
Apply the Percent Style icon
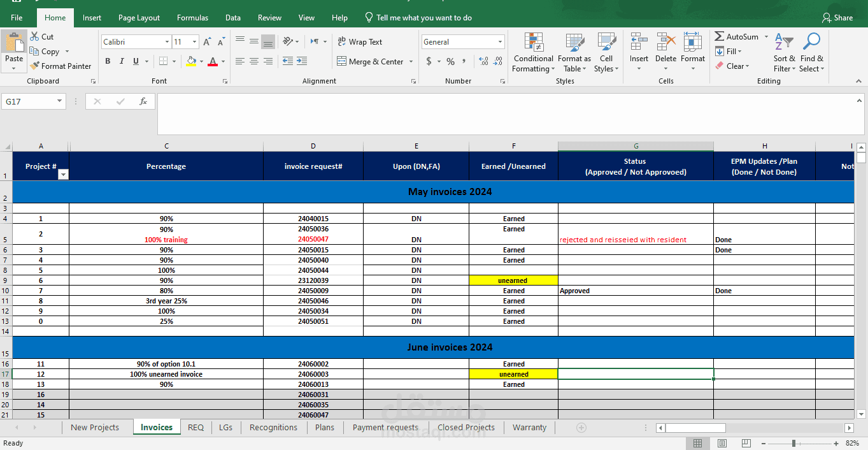450,61
